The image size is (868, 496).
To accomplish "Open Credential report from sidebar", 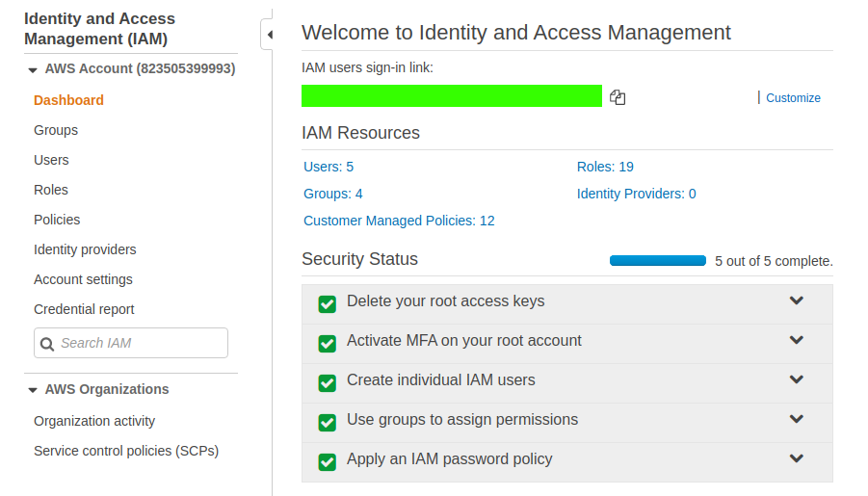I will (84, 309).
